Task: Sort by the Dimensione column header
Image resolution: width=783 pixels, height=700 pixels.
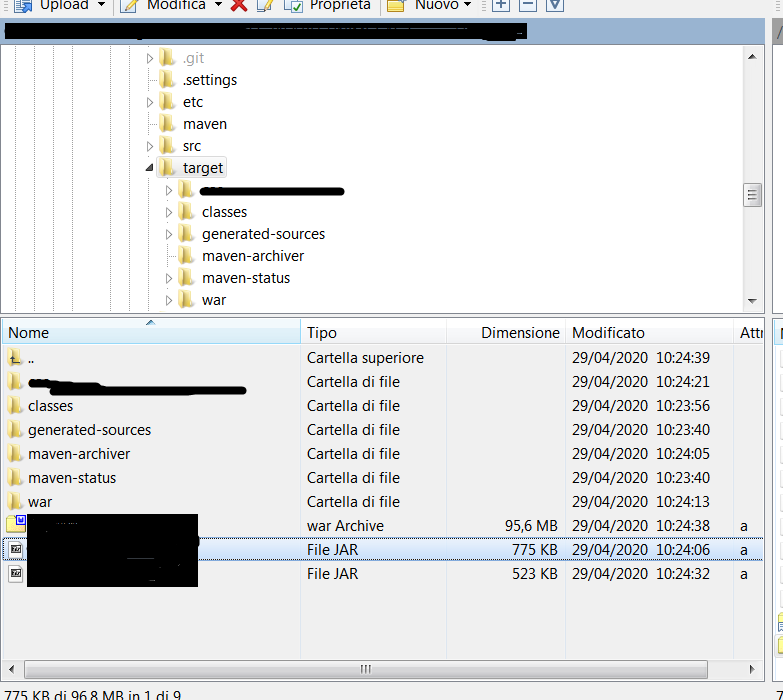Action: click(505, 332)
